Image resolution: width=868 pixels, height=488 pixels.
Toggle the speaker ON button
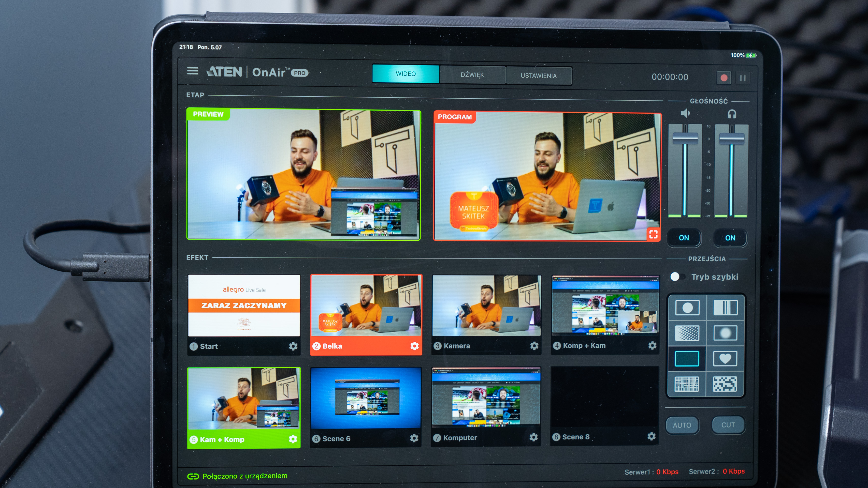[x=684, y=238]
